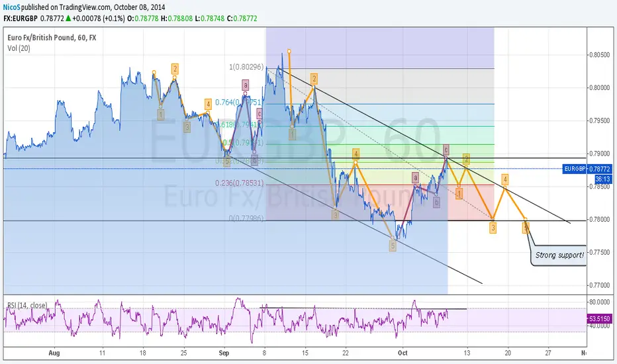The width and height of the screenshot is (617, 364).
Task: Open the NicoS author profile link
Action: pos(11,7)
